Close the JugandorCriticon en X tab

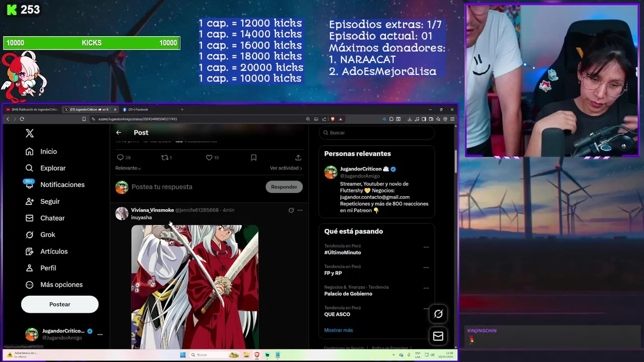pos(115,110)
